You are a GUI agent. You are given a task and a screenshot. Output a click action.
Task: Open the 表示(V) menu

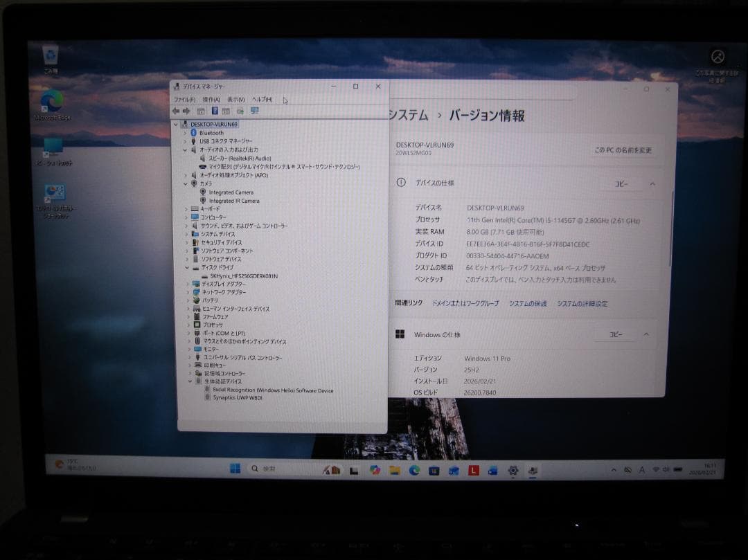235,100
